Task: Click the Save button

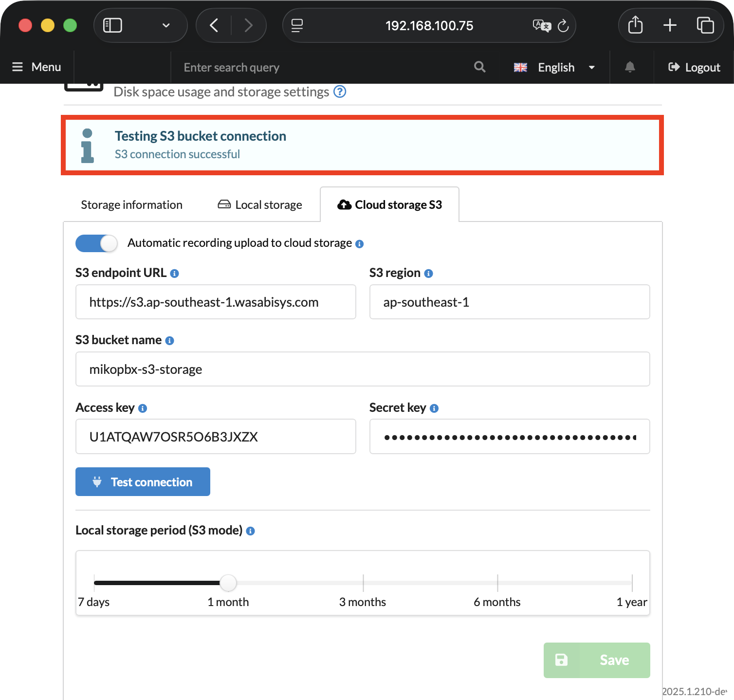Action: pyautogui.click(x=597, y=660)
